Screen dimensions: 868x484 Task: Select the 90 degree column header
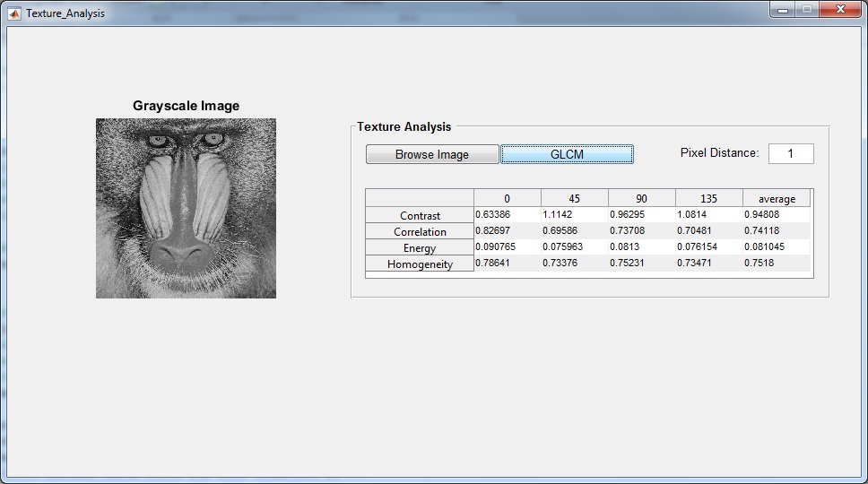pyautogui.click(x=641, y=199)
